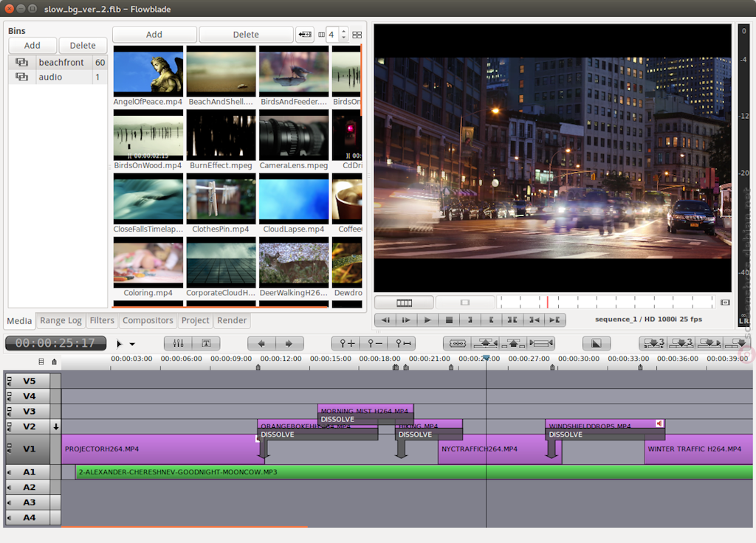This screenshot has height=543, width=756.
Task: Open the edit tool mode dropdown
Action: [x=132, y=344]
